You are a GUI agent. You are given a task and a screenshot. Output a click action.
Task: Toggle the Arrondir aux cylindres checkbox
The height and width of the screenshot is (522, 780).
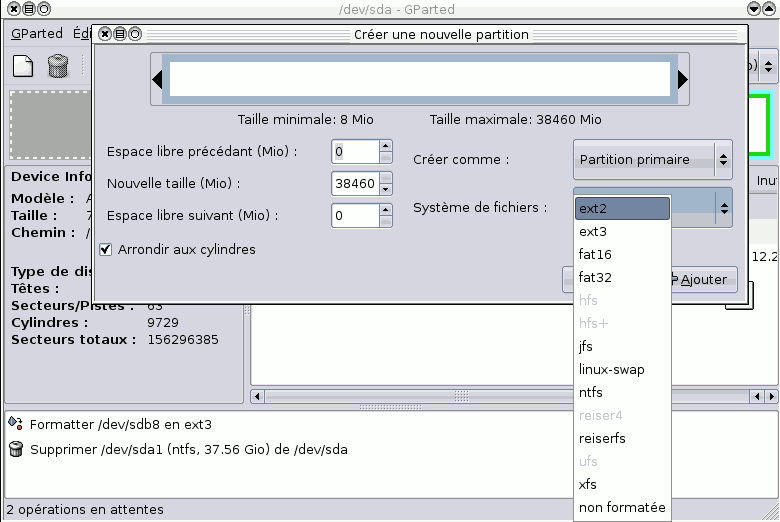pos(106,249)
